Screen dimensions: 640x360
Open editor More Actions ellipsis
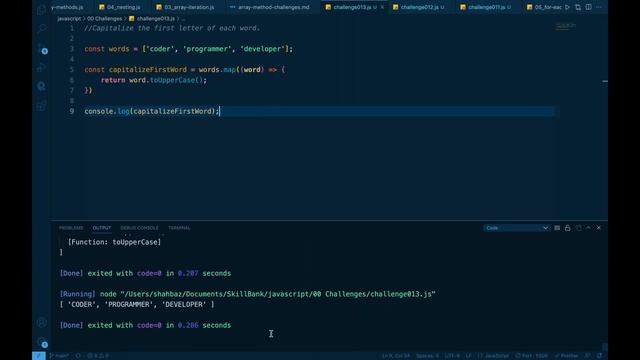599,7
